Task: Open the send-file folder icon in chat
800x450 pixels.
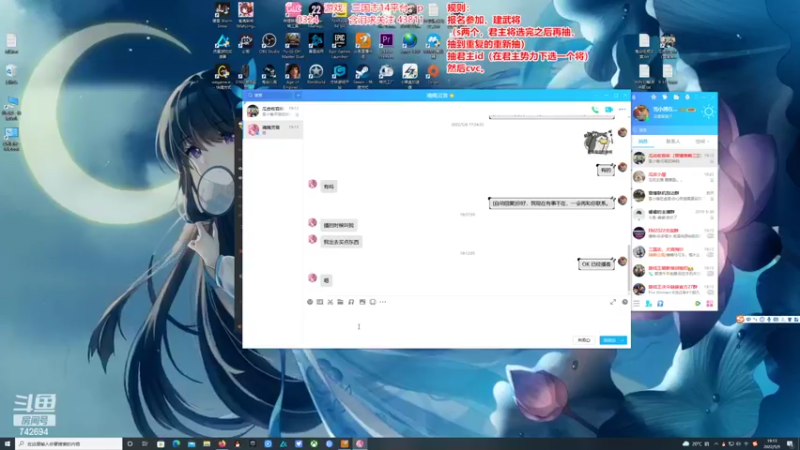Action: (x=340, y=302)
